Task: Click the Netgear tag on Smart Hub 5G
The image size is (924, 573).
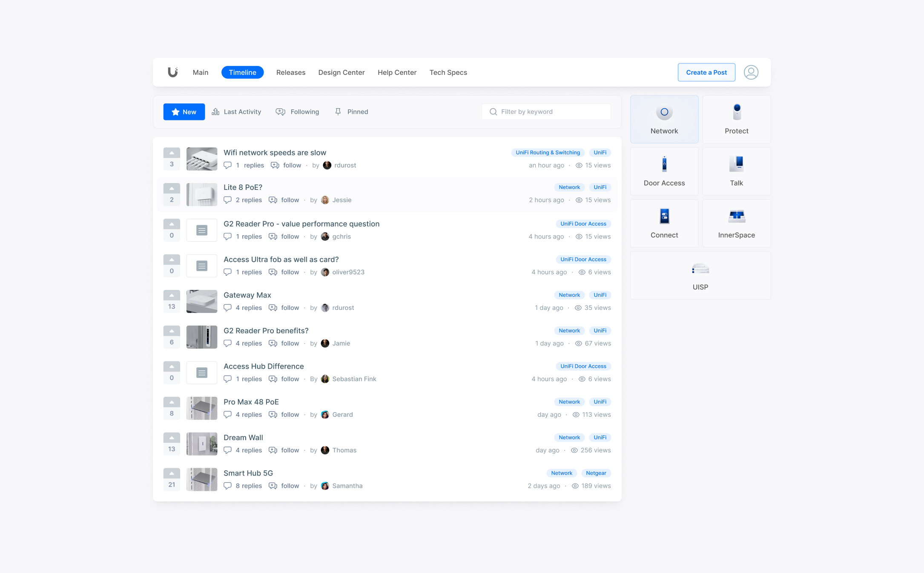Action: click(x=596, y=473)
